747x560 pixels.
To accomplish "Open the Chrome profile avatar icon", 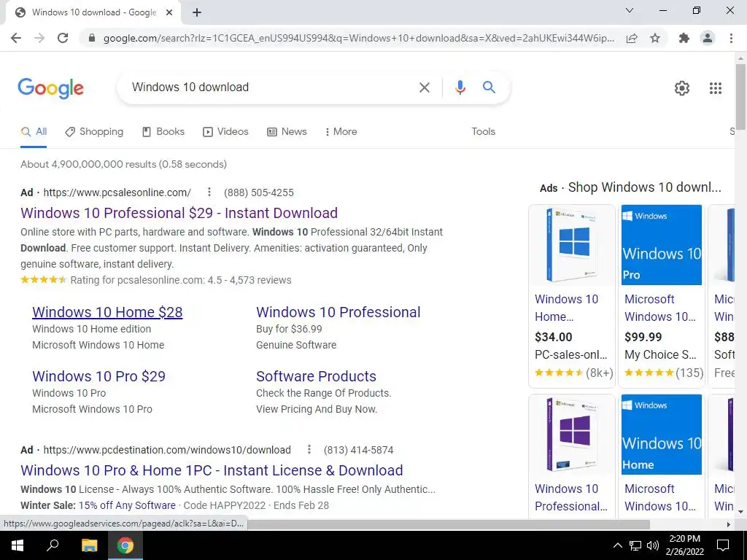I will pyautogui.click(x=708, y=38).
